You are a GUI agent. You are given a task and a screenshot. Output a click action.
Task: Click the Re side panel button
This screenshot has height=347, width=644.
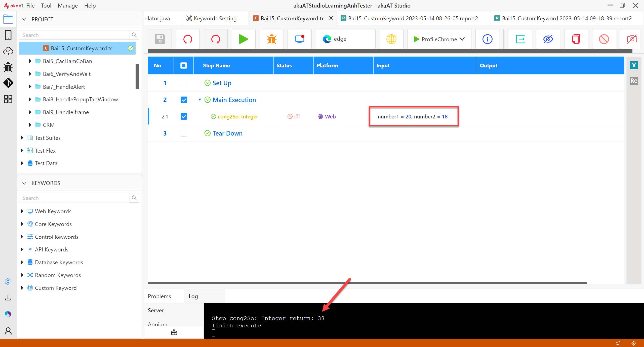[634, 81]
